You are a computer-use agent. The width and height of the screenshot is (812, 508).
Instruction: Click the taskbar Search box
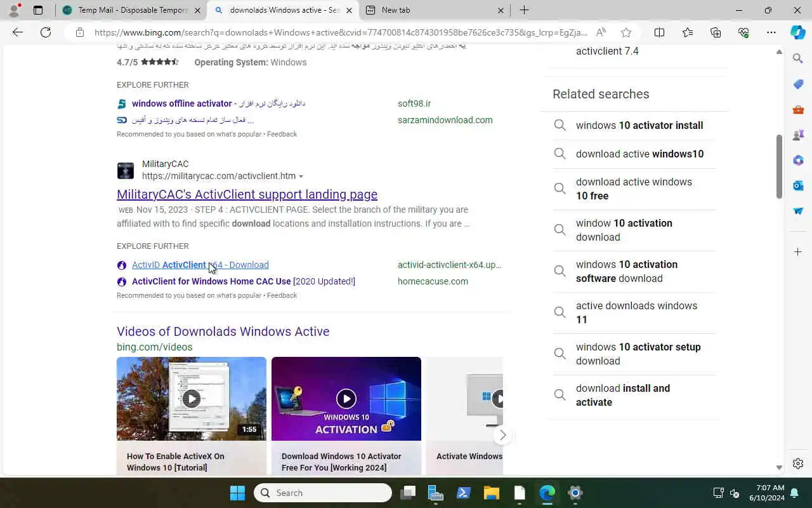[323, 493]
